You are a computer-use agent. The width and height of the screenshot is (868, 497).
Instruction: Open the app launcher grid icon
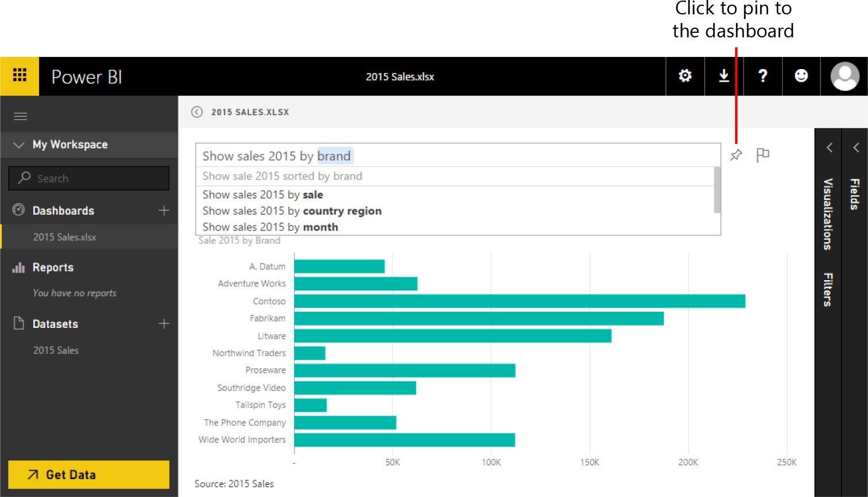click(20, 75)
